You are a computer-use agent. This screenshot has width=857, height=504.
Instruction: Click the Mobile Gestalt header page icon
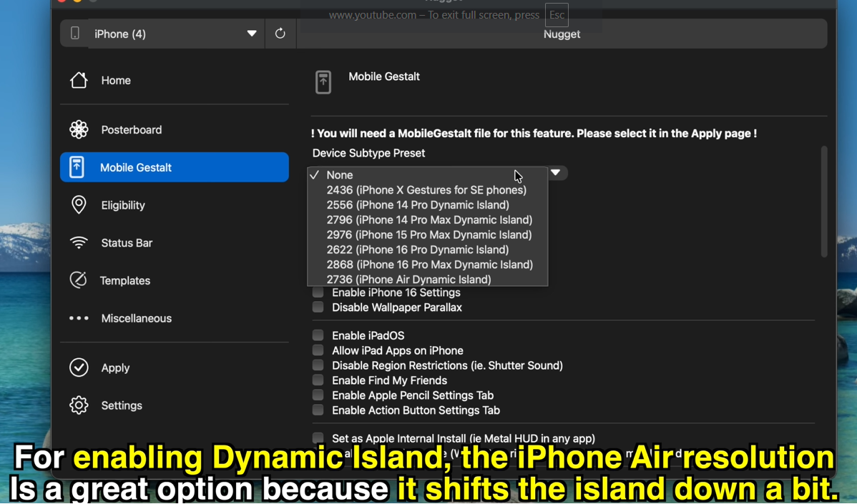(323, 82)
